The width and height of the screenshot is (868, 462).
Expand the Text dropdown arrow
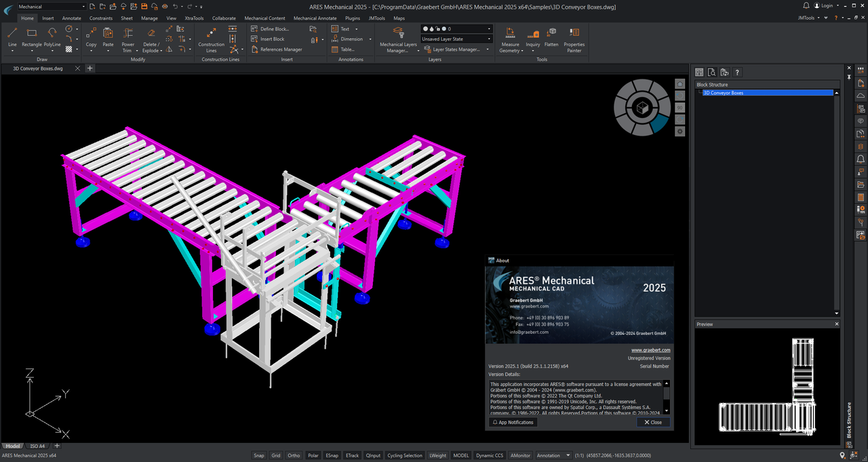pyautogui.click(x=356, y=29)
